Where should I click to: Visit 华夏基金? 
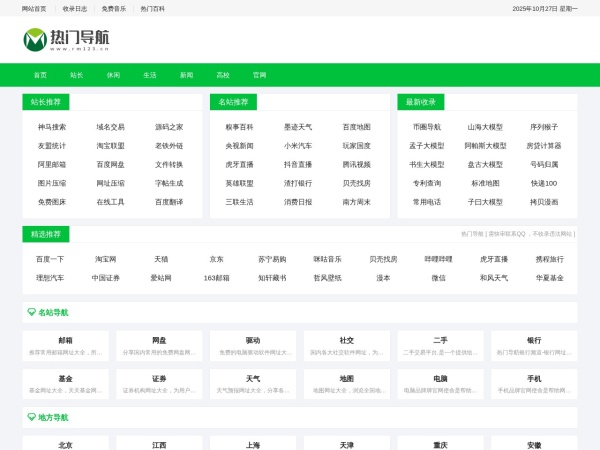(x=550, y=278)
